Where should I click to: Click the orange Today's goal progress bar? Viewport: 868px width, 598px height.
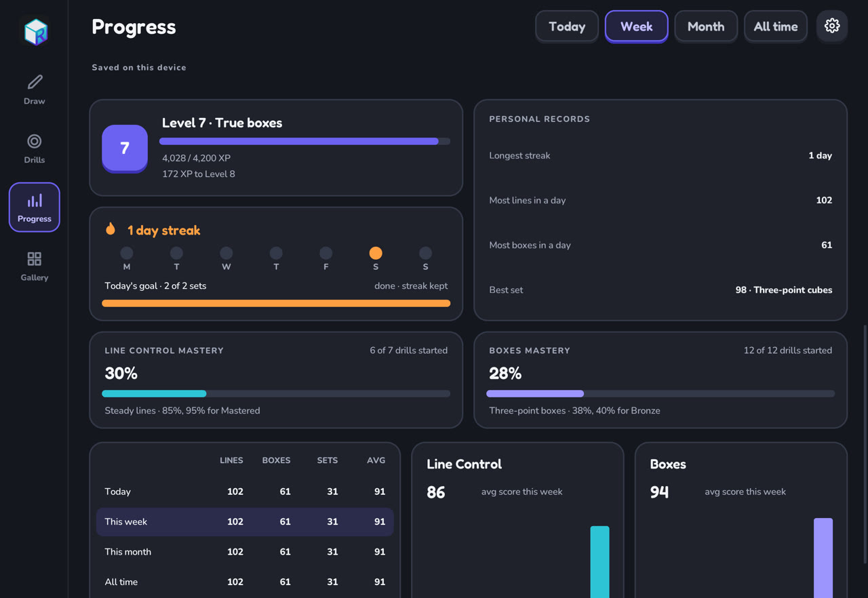click(276, 303)
